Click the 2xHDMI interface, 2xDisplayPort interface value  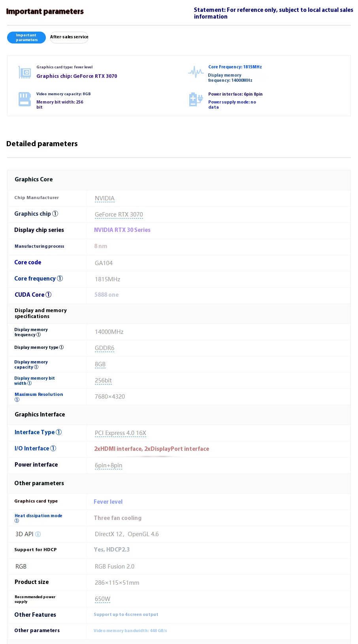(151, 449)
